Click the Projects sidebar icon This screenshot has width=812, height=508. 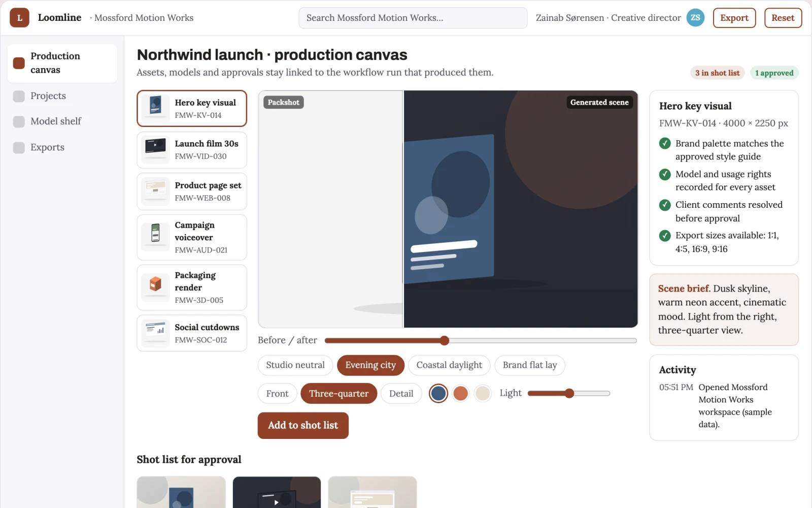(x=19, y=96)
